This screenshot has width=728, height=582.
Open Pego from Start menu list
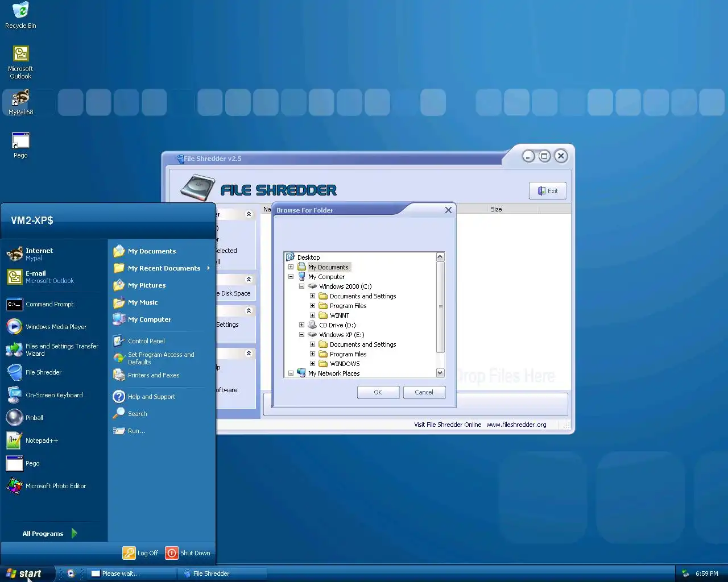tap(54, 463)
